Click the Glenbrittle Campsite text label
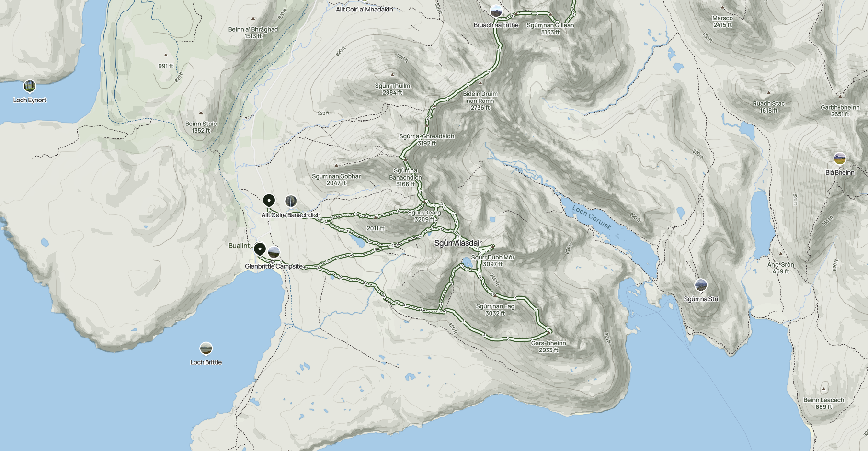The image size is (868, 451). pyautogui.click(x=274, y=266)
